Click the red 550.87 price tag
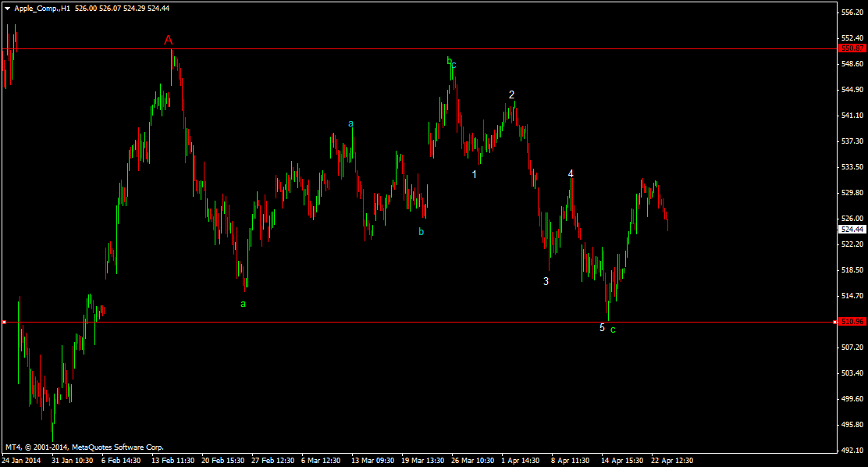Viewport: 868px width, 467px height. point(852,48)
